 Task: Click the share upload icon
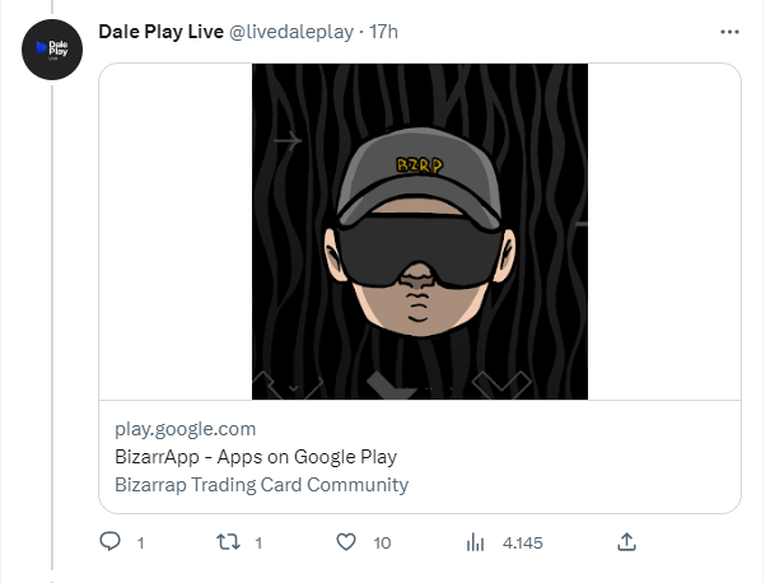tap(626, 542)
